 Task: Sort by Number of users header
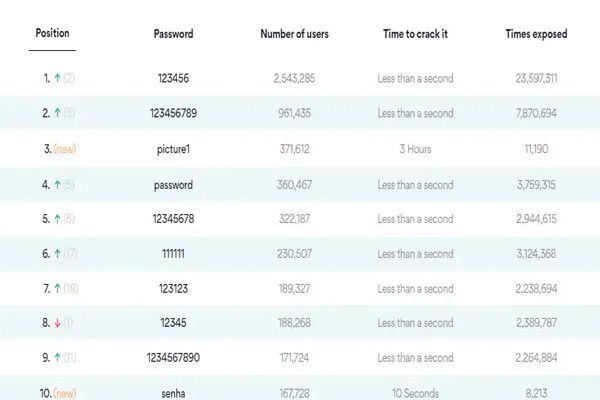pos(294,34)
